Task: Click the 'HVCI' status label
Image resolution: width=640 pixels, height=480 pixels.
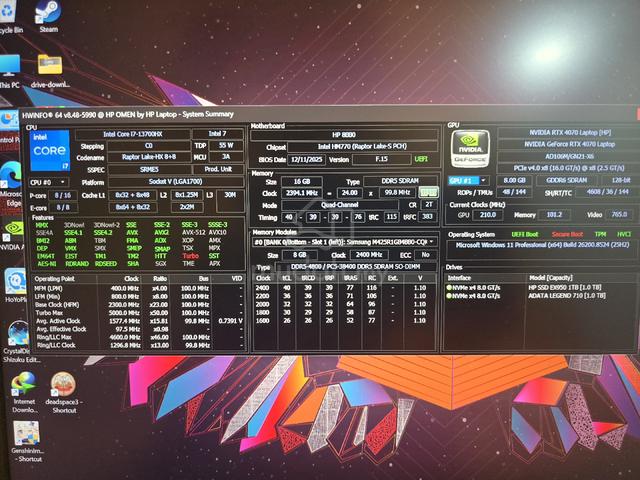Action: [x=624, y=234]
